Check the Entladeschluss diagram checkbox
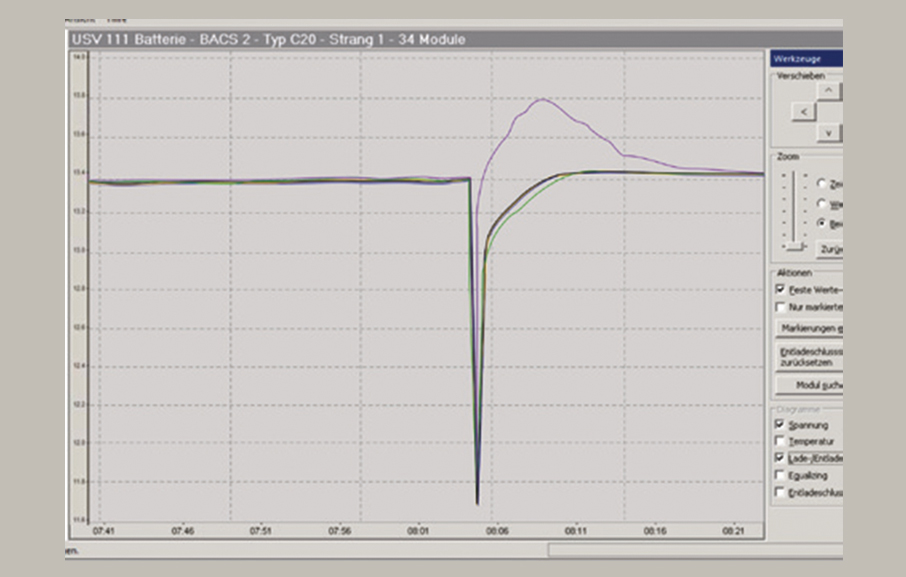This screenshot has width=906, height=577. [780, 493]
